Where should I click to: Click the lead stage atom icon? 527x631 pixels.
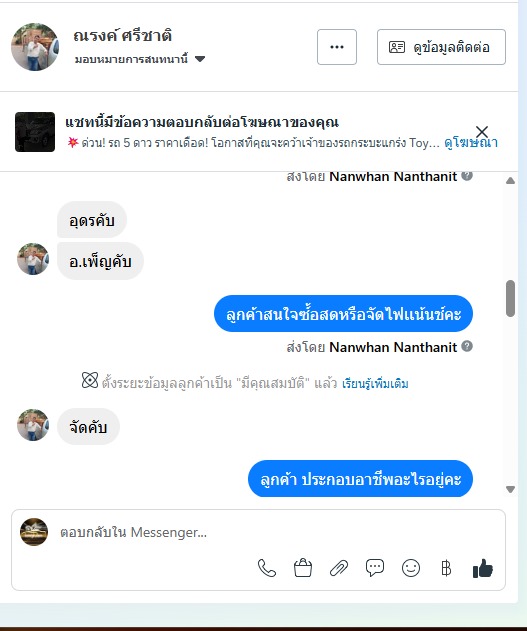tap(90, 380)
